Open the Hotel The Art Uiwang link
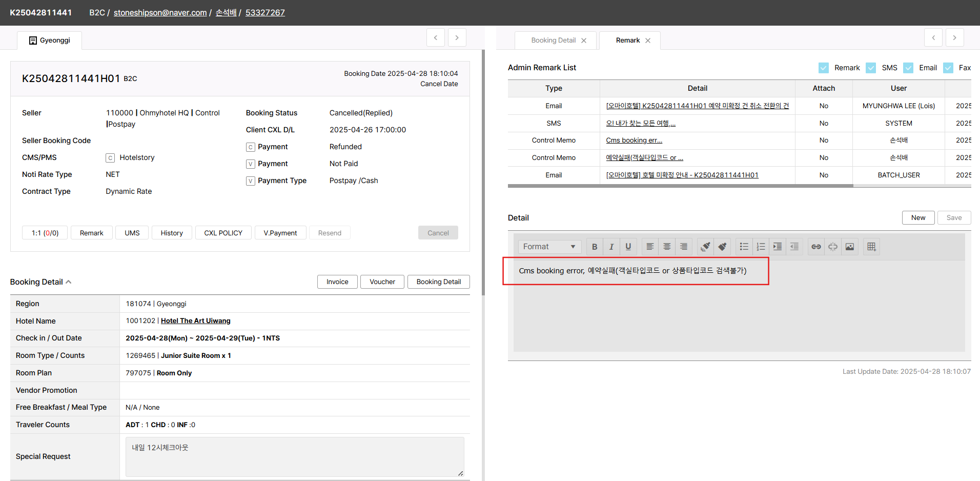 pos(195,321)
